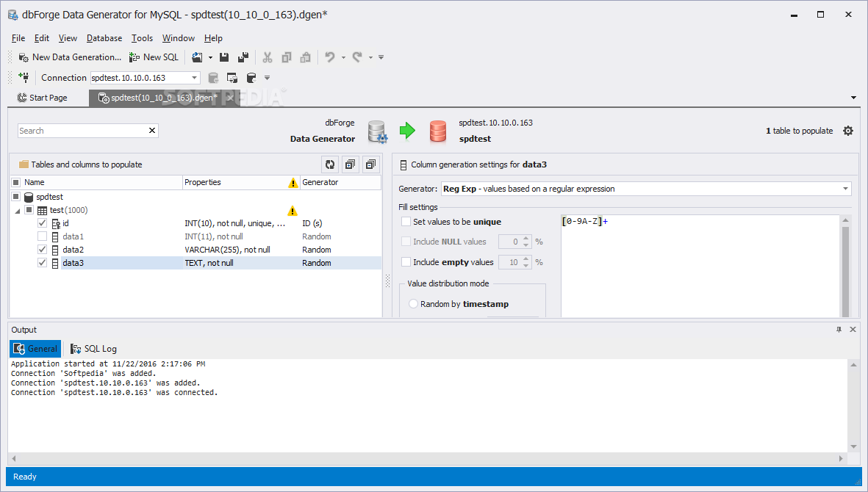Click the green generate arrow icon
Screen dimensions: 868x492
coord(407,131)
